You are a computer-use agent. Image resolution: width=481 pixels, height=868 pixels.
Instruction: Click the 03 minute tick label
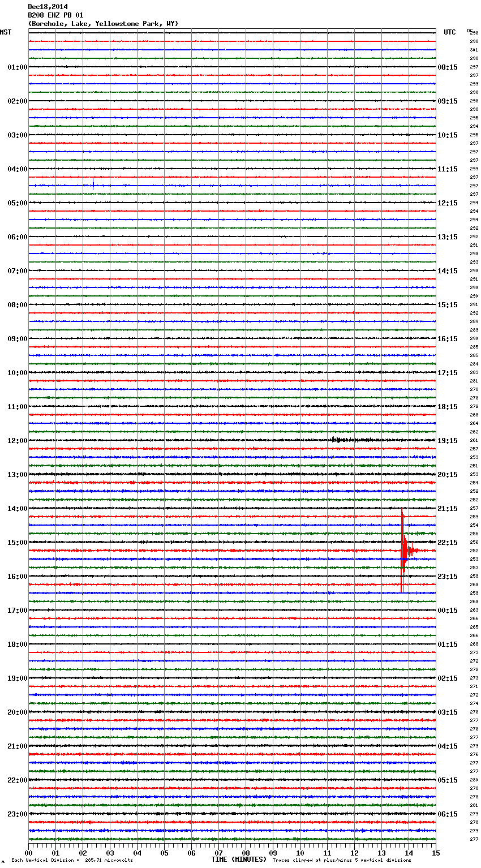point(110,853)
